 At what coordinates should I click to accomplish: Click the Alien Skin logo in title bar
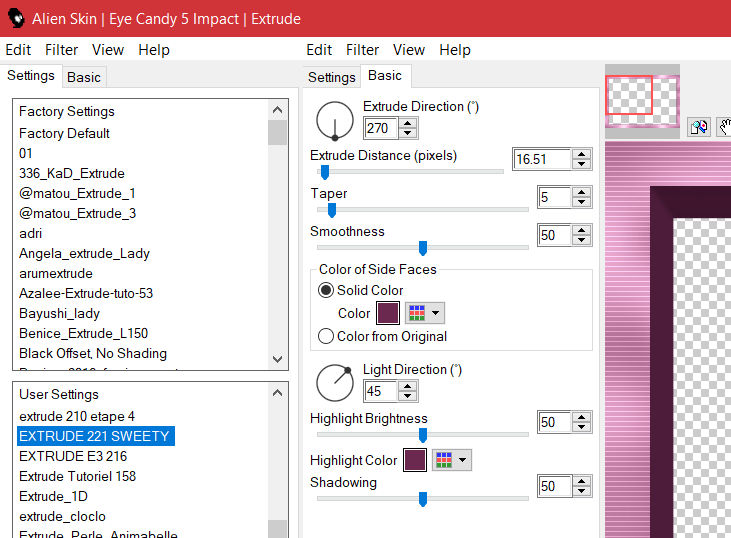[16, 18]
